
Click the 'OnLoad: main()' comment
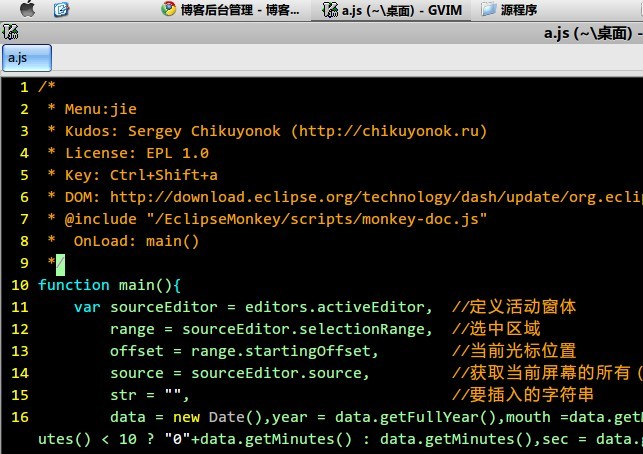(137, 241)
